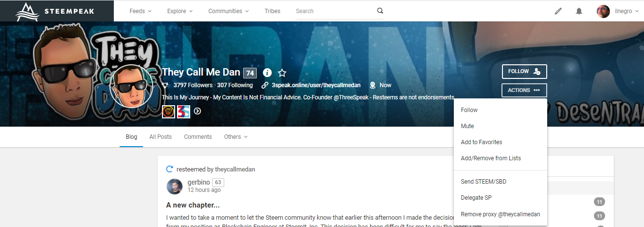Select Mute from the Actions menu
The width and height of the screenshot is (644, 227).
(x=467, y=126)
